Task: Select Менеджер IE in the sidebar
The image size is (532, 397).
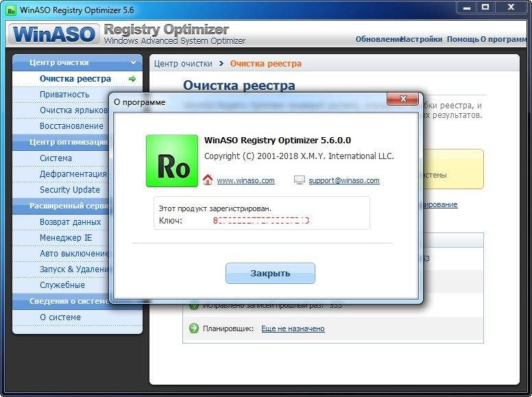Action: (x=66, y=237)
